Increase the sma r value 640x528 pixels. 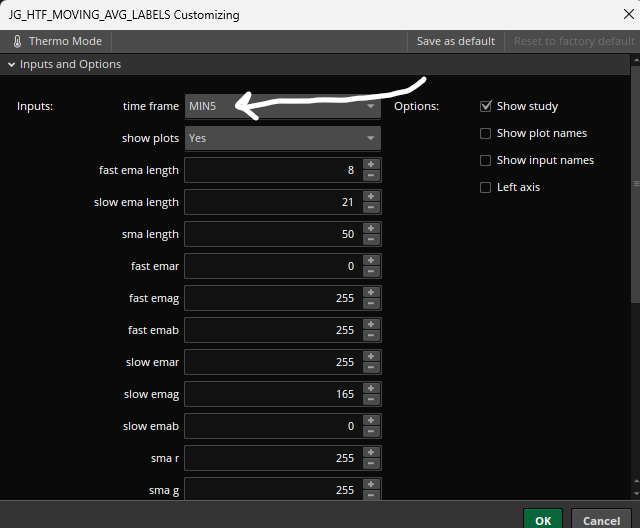point(371,453)
